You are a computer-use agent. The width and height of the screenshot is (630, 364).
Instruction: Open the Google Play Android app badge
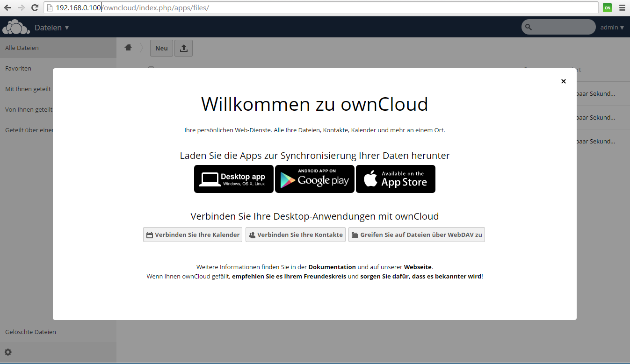point(315,179)
